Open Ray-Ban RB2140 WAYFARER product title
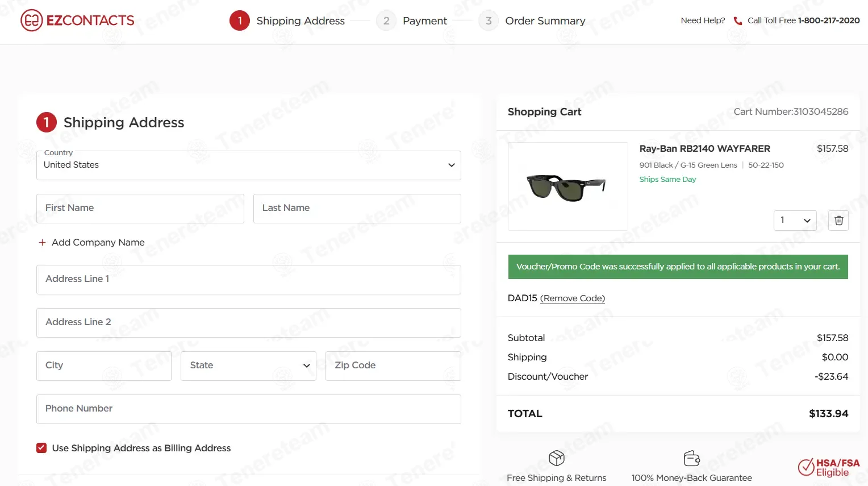Screen dimensions: 868x486 (x=705, y=148)
